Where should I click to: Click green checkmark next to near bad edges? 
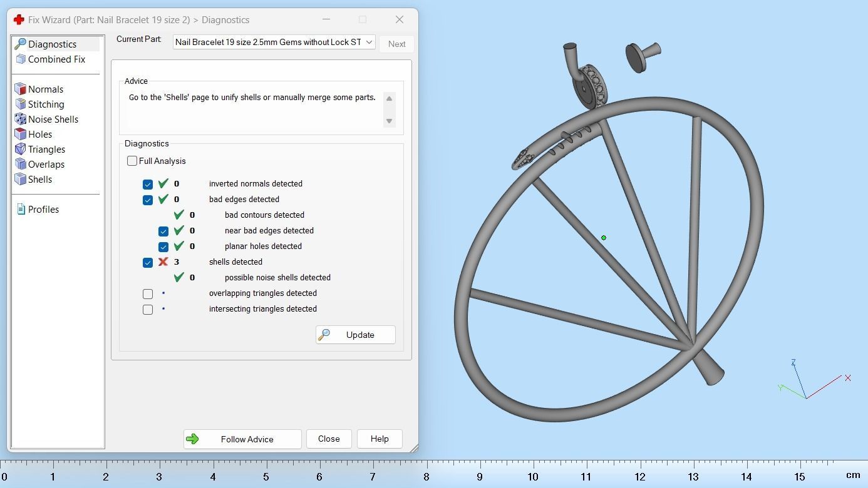click(178, 230)
